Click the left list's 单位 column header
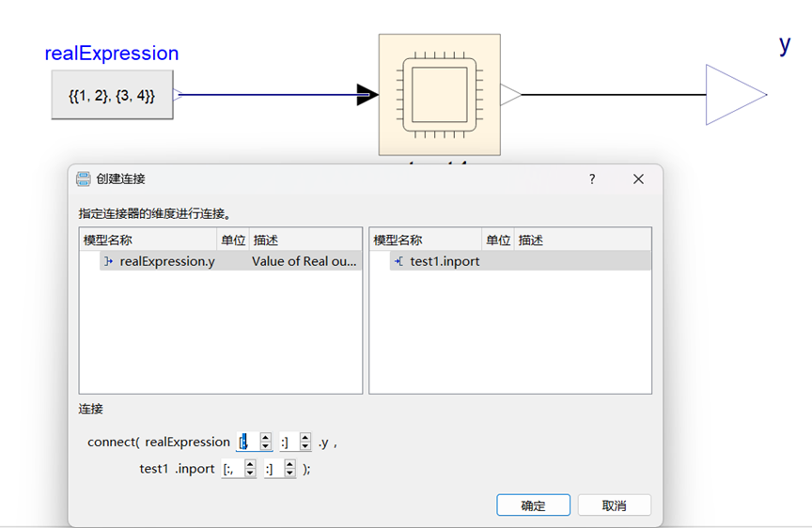This screenshot has width=812, height=528. [233, 241]
